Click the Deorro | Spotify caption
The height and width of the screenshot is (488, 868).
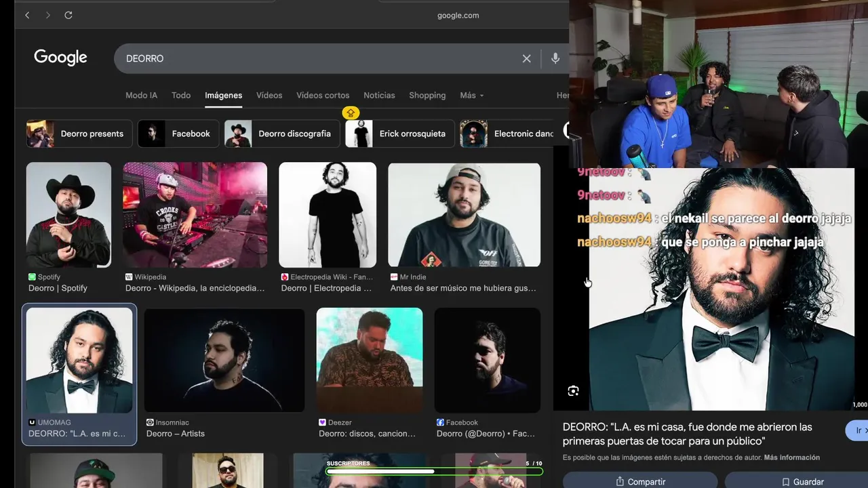tap(58, 288)
